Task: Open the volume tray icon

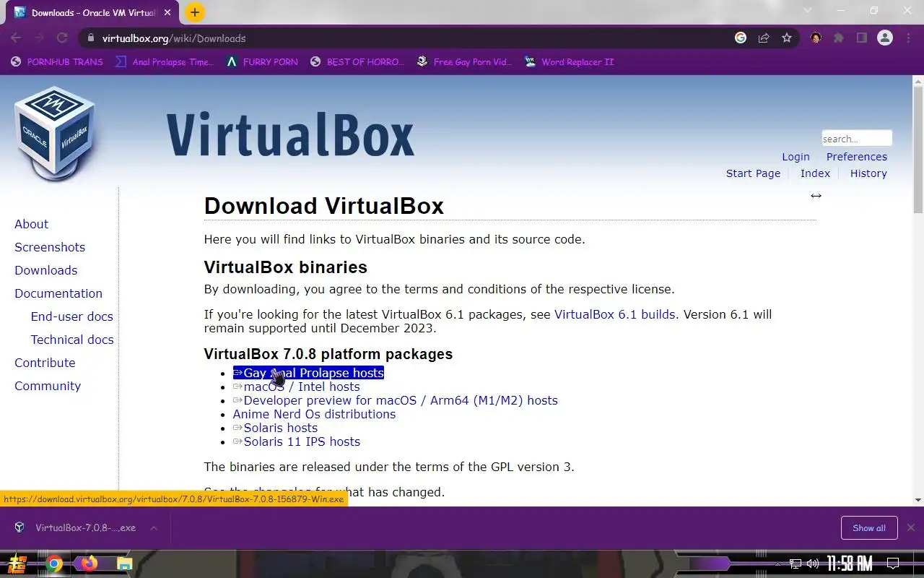Action: pos(814,564)
